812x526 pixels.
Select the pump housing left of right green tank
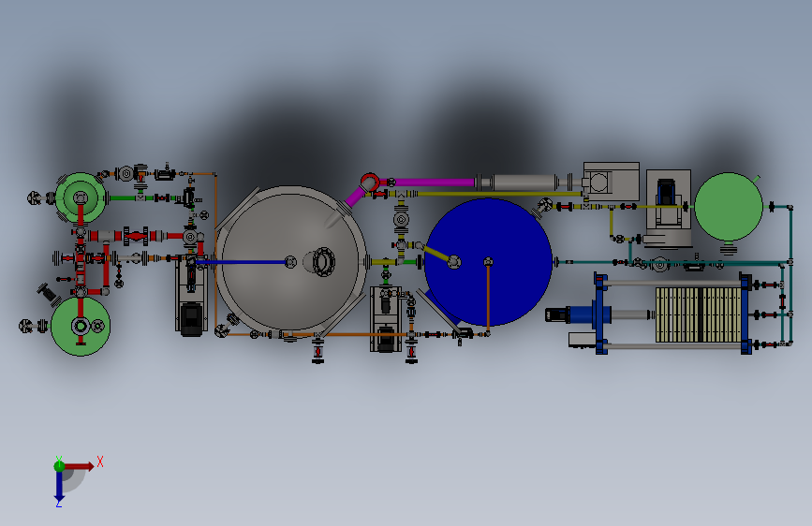[x=668, y=208]
